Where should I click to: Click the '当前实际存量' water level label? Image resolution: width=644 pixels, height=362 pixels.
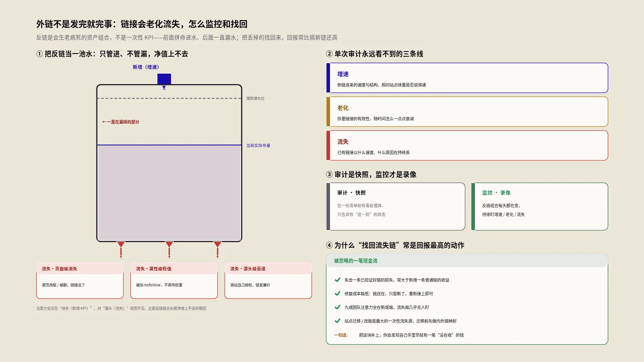click(x=258, y=146)
